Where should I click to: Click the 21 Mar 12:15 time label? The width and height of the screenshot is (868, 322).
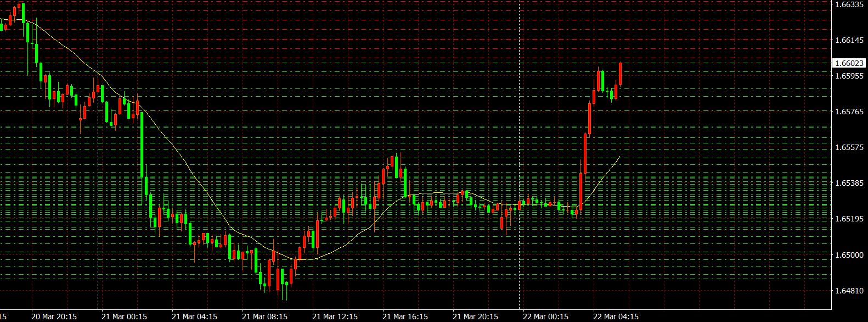[335, 317]
